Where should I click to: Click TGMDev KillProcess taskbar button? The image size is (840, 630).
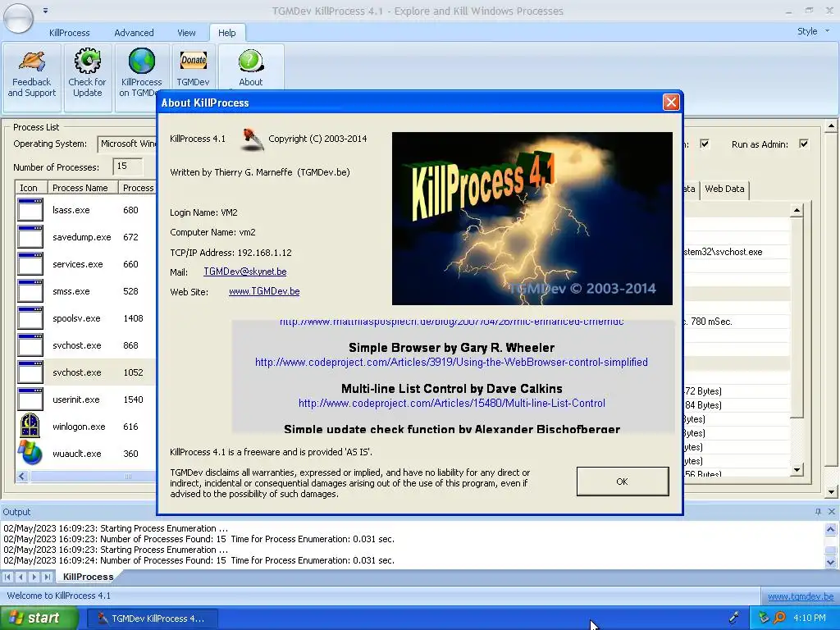tap(152, 619)
